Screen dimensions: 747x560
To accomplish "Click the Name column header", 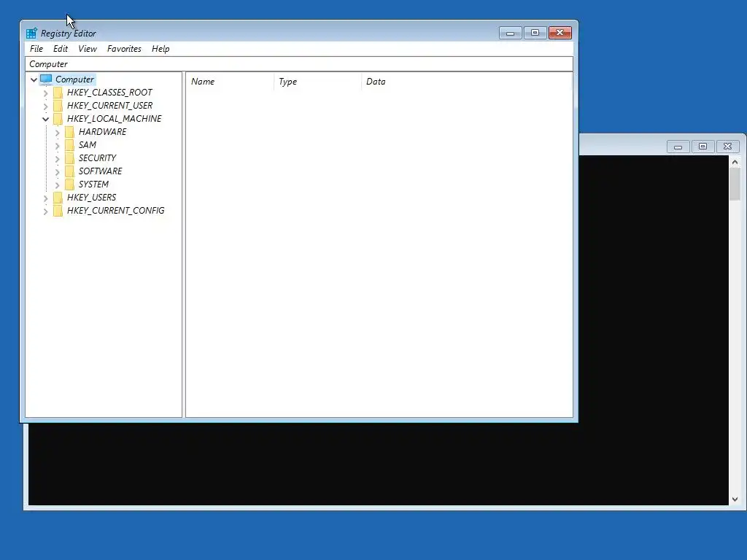I will (230, 82).
